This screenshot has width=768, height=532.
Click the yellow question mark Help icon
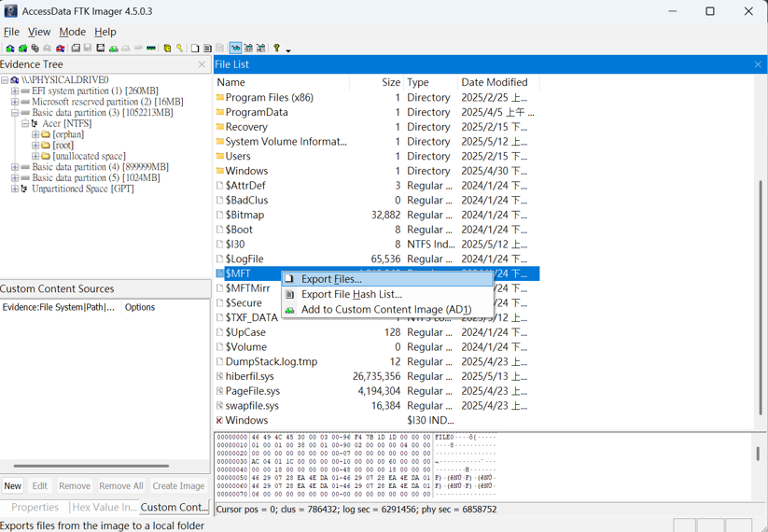coord(276,48)
